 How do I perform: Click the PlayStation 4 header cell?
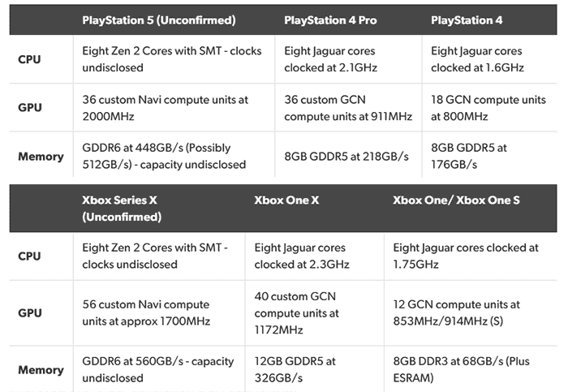pyautogui.click(x=467, y=20)
